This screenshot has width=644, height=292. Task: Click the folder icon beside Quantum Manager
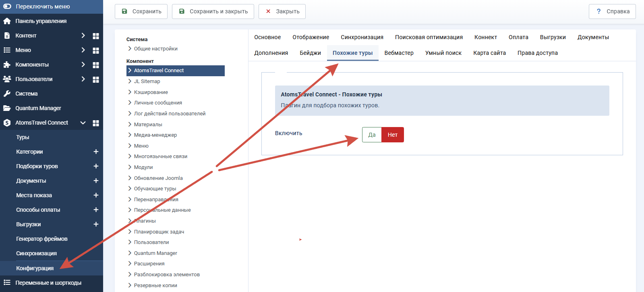click(x=7, y=108)
